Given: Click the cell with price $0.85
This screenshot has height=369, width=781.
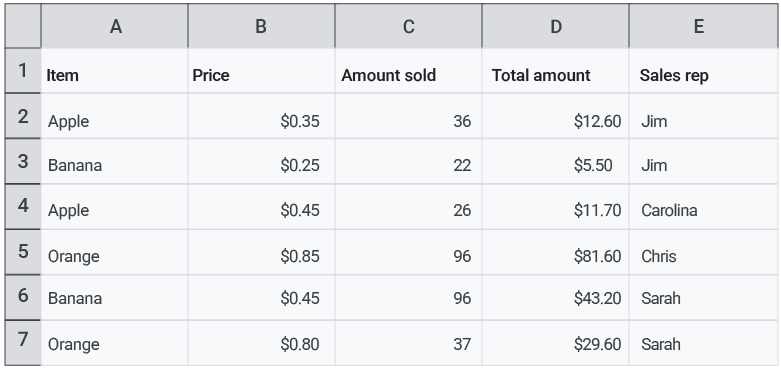Looking at the screenshot, I should pyautogui.click(x=261, y=252).
